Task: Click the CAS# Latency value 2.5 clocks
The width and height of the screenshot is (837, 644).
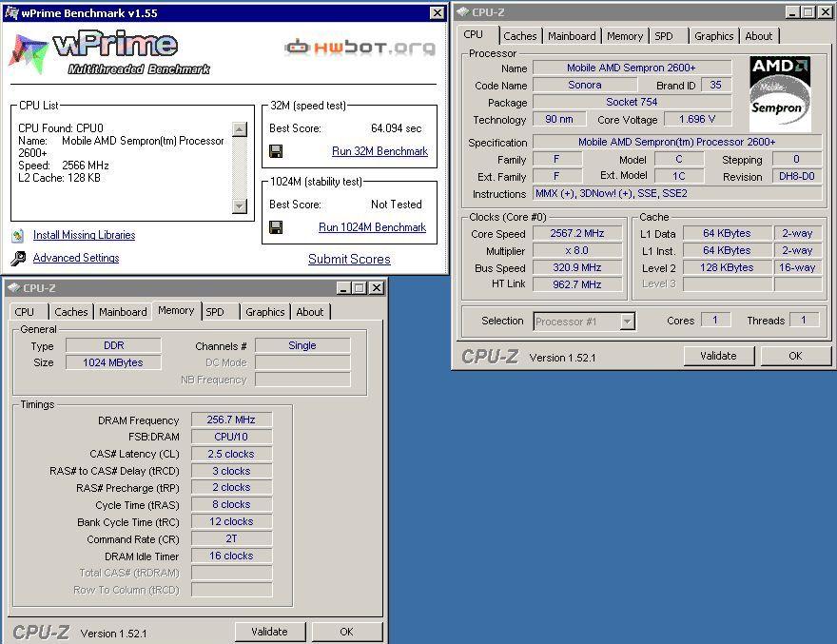Action: [231, 454]
